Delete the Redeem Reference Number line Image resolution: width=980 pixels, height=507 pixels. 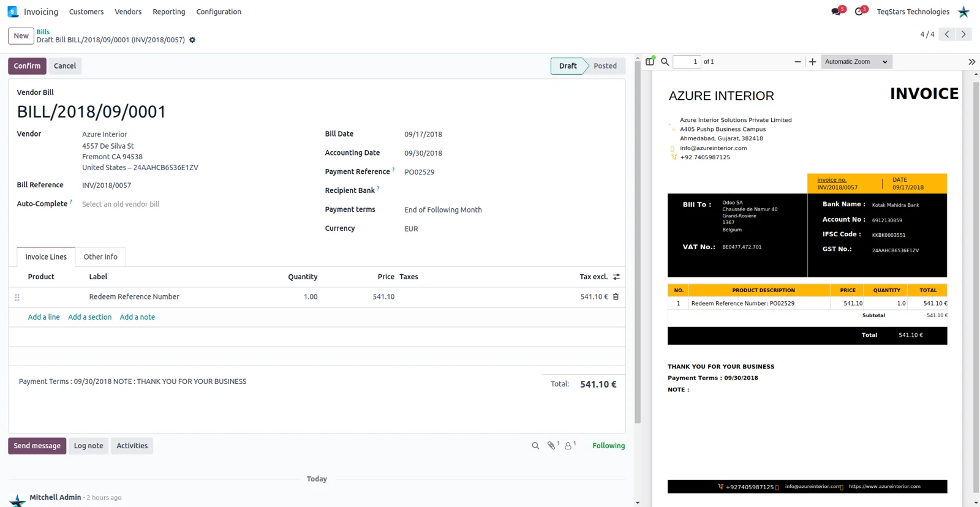point(616,297)
